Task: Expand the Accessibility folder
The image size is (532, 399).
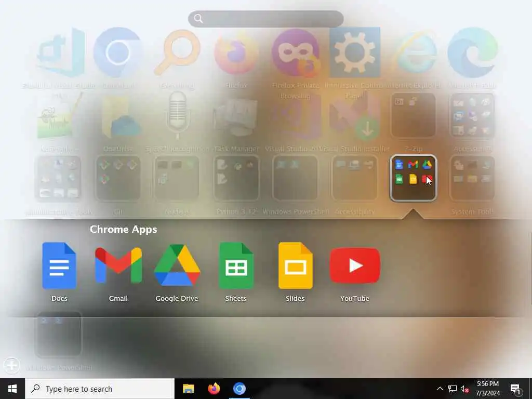Action: [354, 179]
